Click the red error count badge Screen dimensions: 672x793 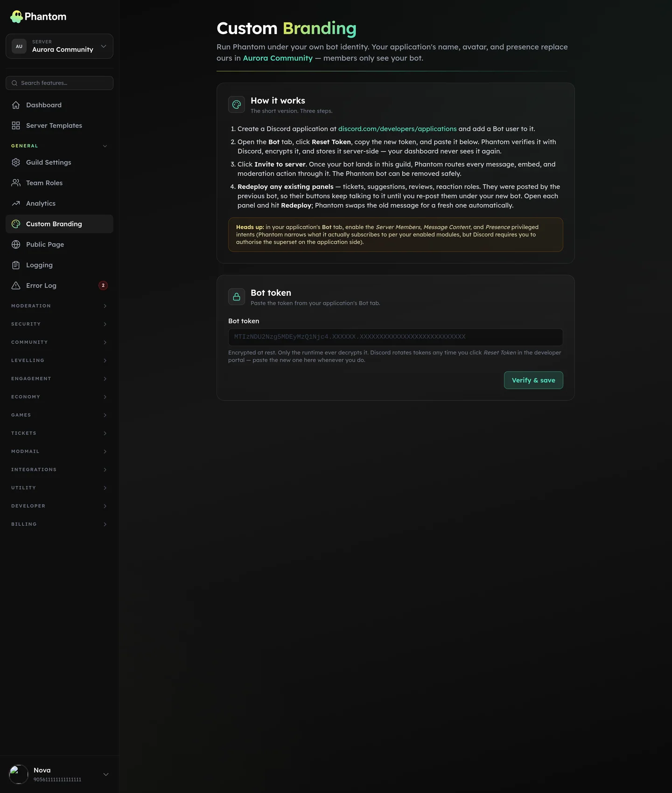click(x=103, y=285)
